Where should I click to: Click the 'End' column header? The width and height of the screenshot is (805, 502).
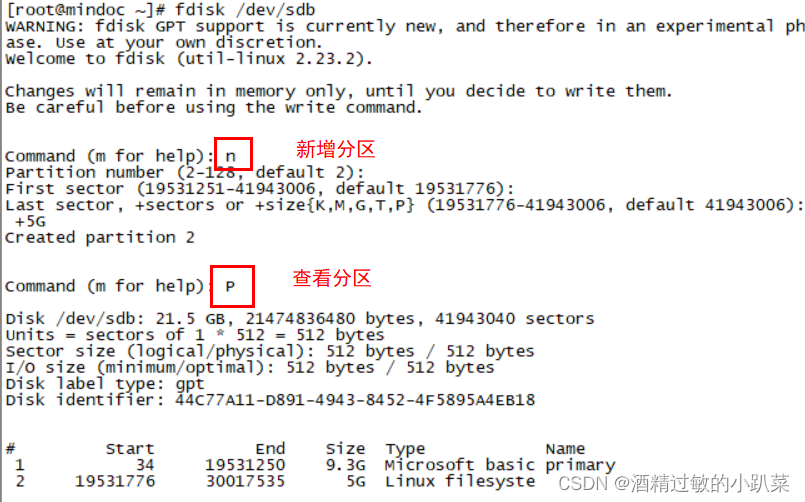pyautogui.click(x=270, y=449)
